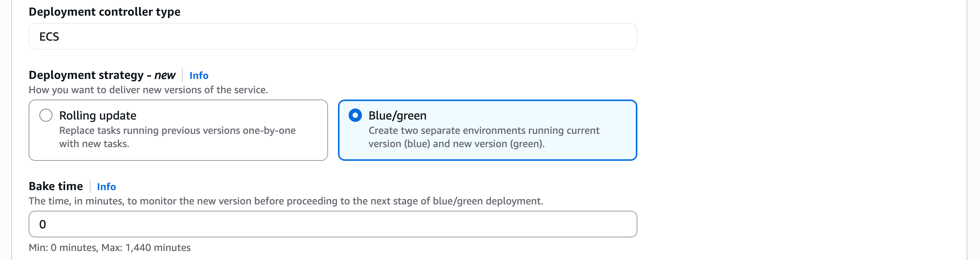This screenshot has width=980, height=260.
Task: Open Info link beside Bake time
Action: pyautogui.click(x=106, y=186)
